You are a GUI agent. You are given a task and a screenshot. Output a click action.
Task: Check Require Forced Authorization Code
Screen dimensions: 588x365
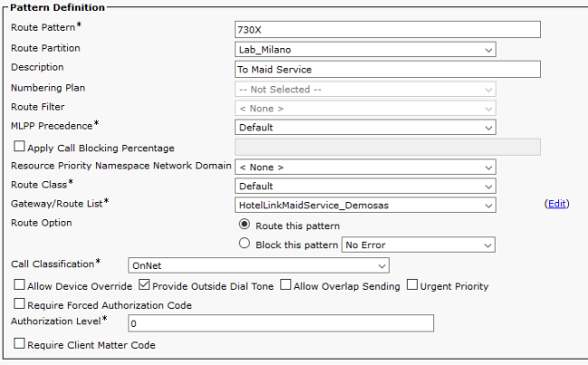[x=19, y=305]
